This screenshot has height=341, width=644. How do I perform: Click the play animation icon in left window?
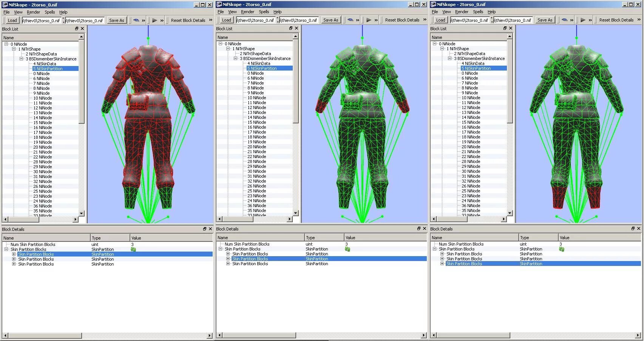point(154,20)
